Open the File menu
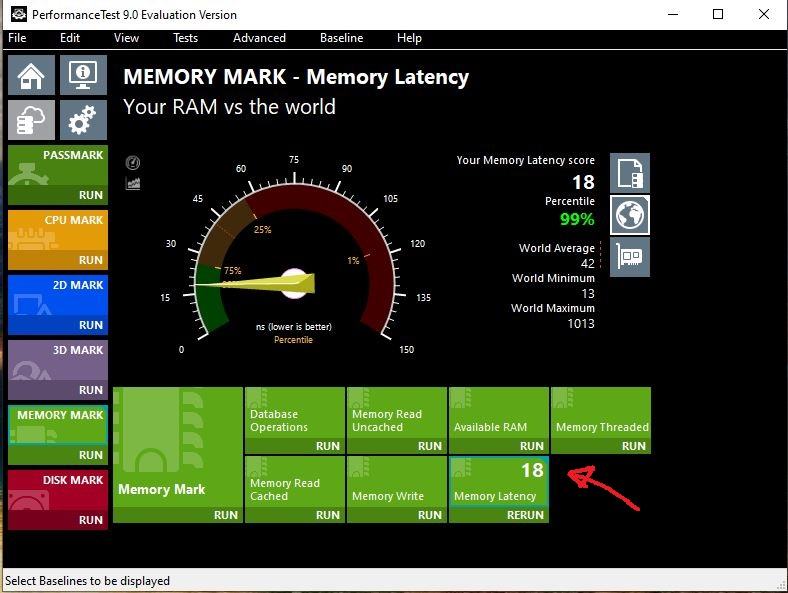 coord(17,38)
